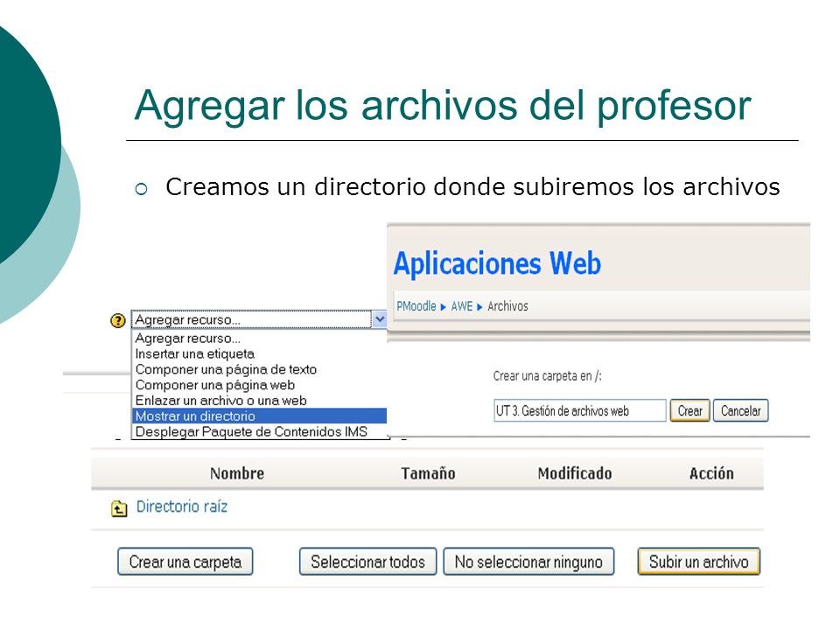The image size is (840, 630).
Task: Click the Crear button
Action: tap(690, 411)
